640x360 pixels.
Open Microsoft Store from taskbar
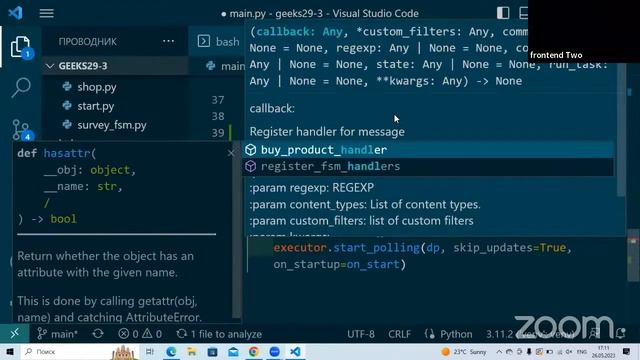tap(212, 351)
